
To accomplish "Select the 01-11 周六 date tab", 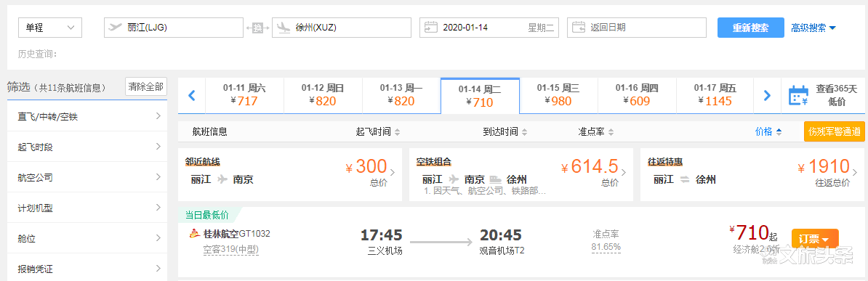I will [244, 95].
